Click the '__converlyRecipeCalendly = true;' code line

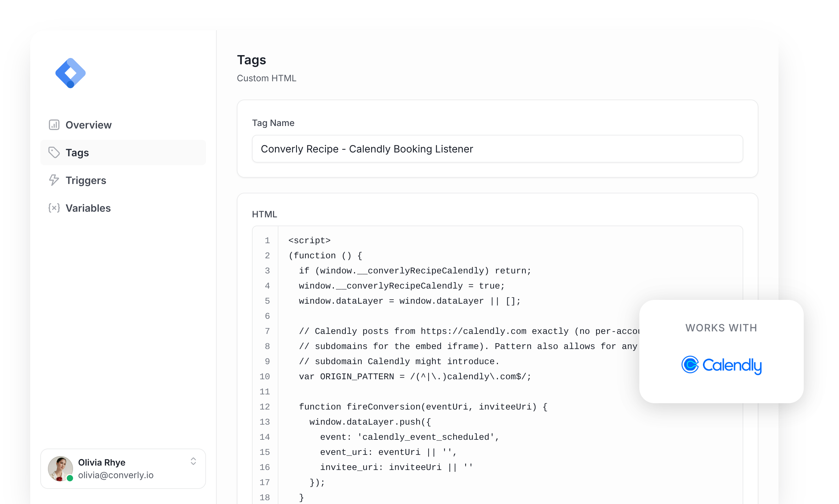pyautogui.click(x=402, y=286)
